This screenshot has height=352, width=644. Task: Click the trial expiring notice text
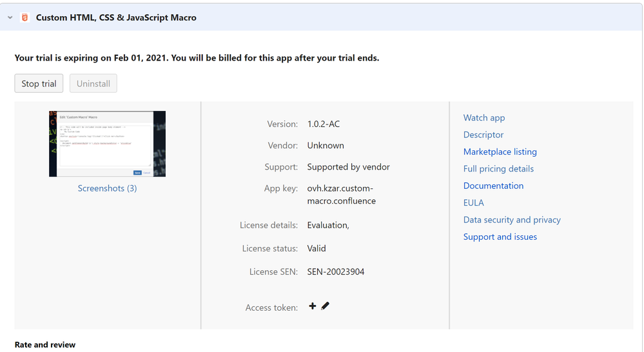[x=197, y=58]
